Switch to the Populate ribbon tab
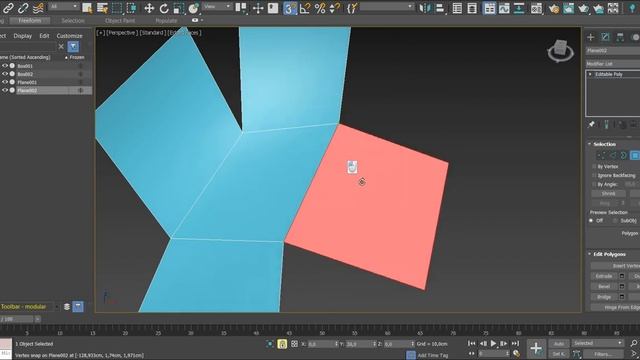 [166, 20]
